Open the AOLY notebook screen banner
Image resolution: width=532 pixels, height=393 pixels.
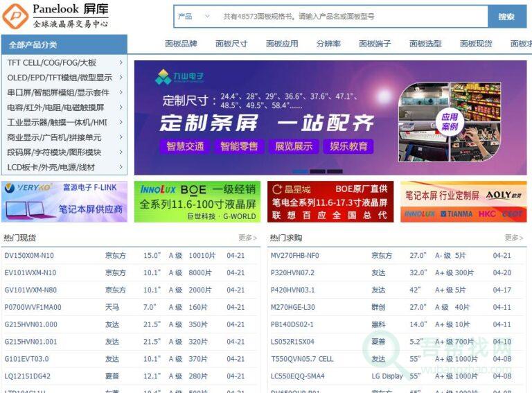tap(463, 202)
